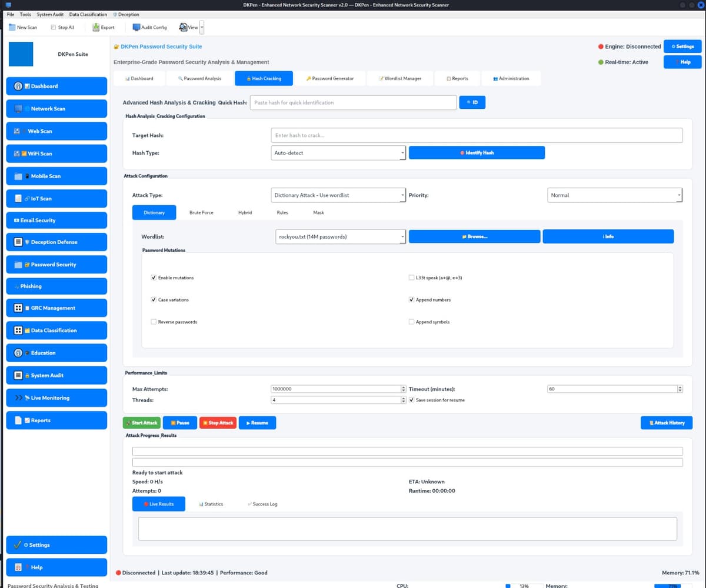
Task: Open the Attack History
Action: 666,422
